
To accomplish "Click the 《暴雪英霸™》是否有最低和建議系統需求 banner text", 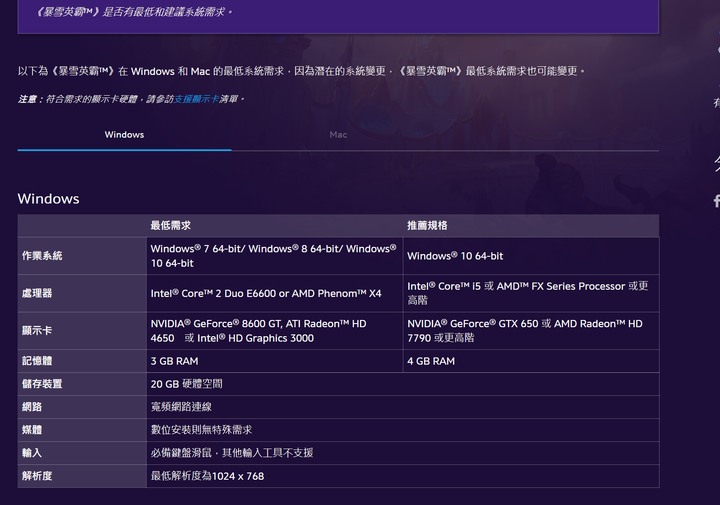I will pyautogui.click(x=133, y=12).
